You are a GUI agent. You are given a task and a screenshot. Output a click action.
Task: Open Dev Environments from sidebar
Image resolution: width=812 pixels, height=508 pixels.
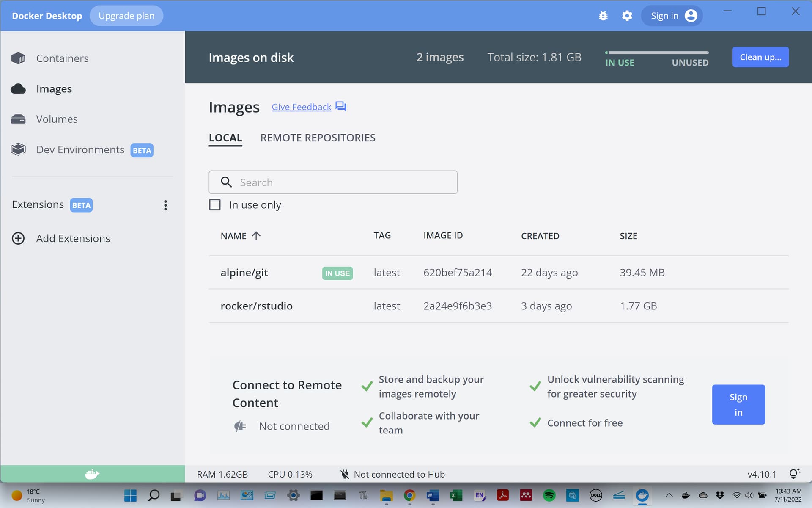[x=80, y=149]
